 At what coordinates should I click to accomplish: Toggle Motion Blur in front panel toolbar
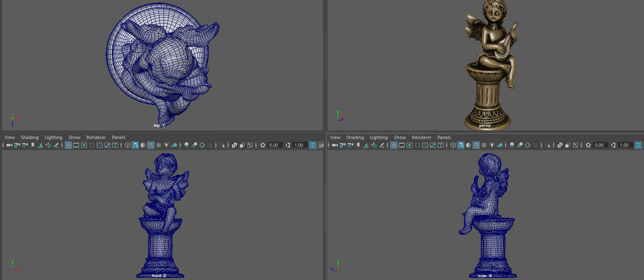pyautogui.click(x=194, y=145)
